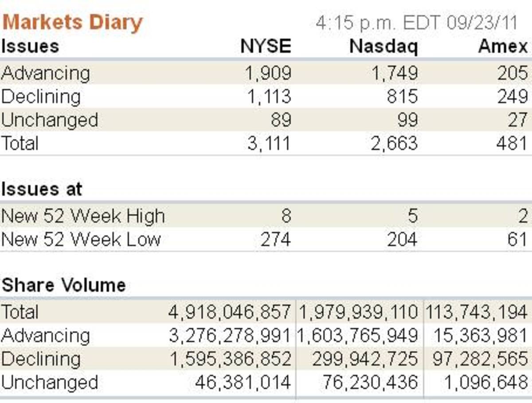This screenshot has width=532, height=403.
Task: Select the New 52 Week High label
Action: pyautogui.click(x=83, y=216)
